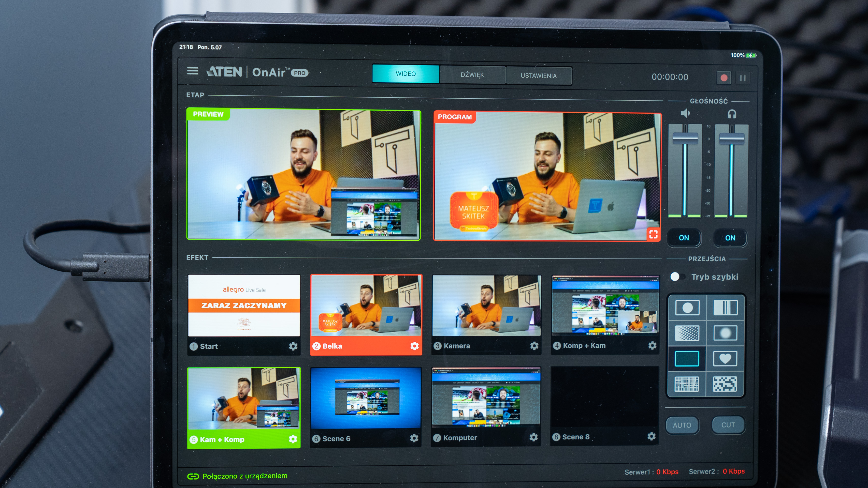Tap the 21:18 status bar clock
868x488 pixels.
[x=186, y=47]
